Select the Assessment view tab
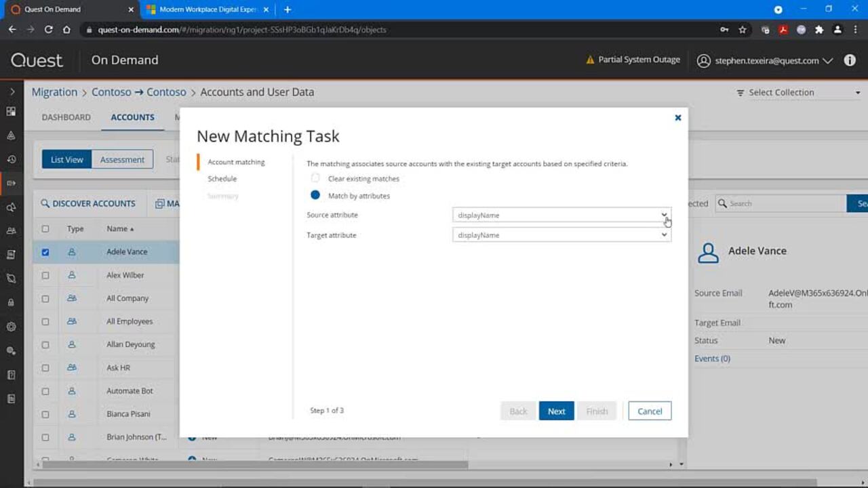 (122, 159)
